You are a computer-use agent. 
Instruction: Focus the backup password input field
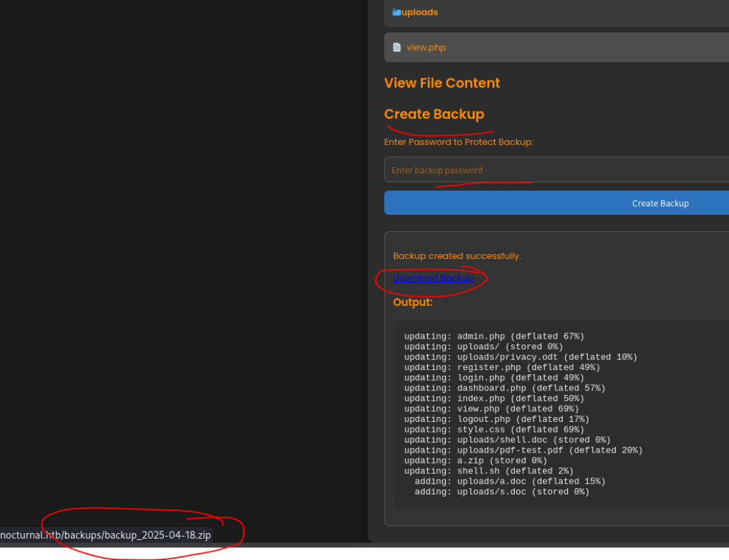[x=555, y=170]
